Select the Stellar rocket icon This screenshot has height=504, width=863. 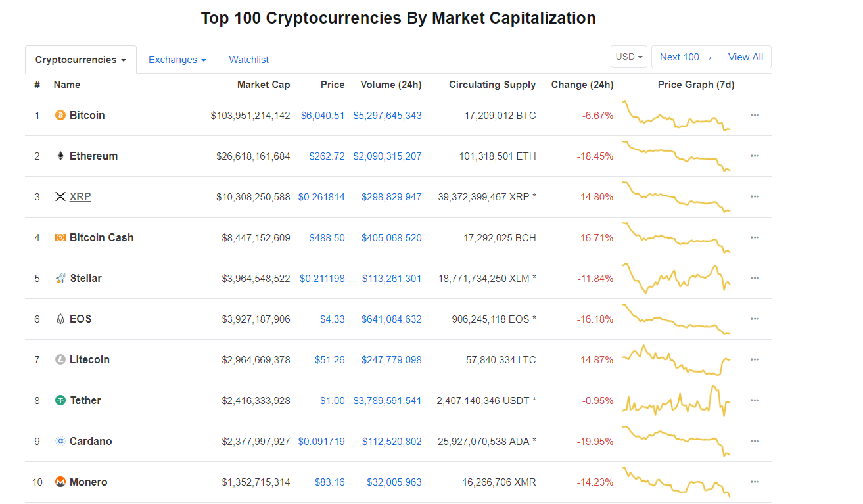60,278
